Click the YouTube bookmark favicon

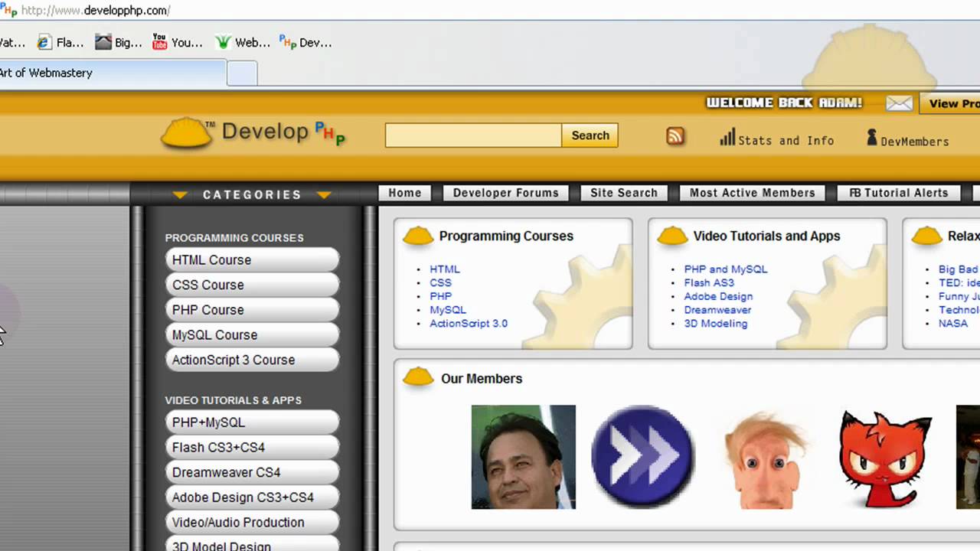[159, 41]
